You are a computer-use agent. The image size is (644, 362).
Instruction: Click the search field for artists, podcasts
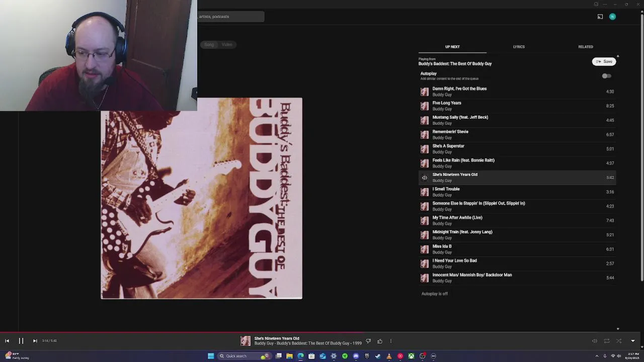230,17
